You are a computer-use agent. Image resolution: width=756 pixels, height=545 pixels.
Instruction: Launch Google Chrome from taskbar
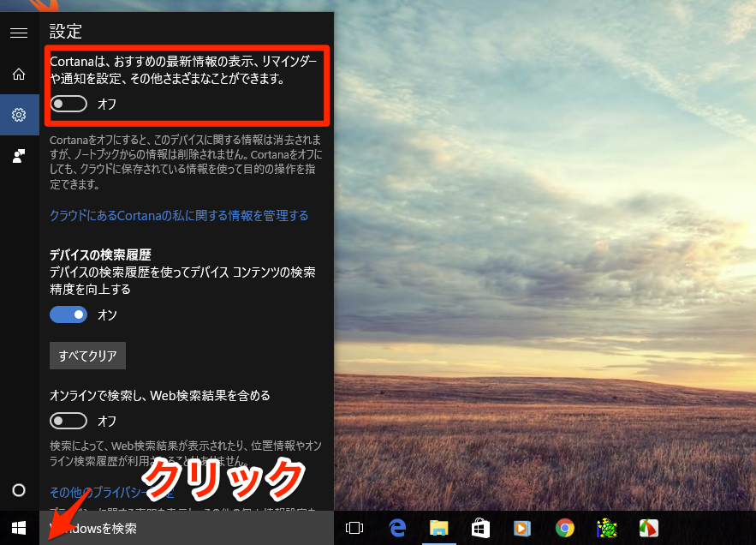tap(564, 528)
